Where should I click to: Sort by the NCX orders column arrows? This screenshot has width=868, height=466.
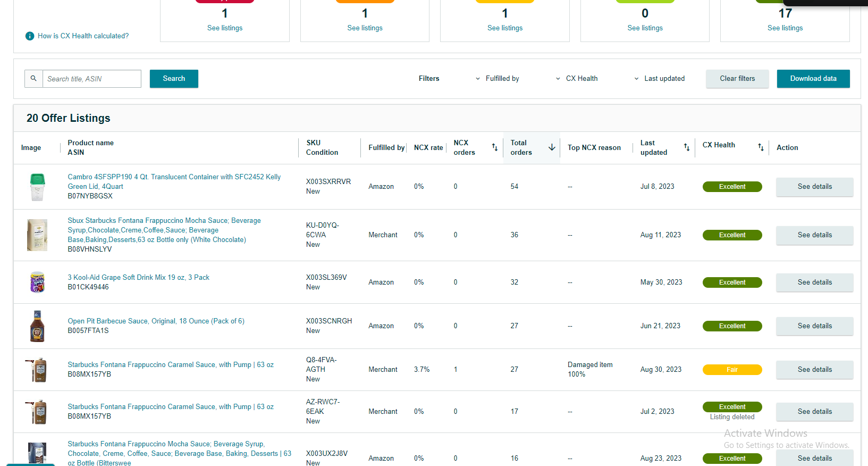(x=494, y=147)
